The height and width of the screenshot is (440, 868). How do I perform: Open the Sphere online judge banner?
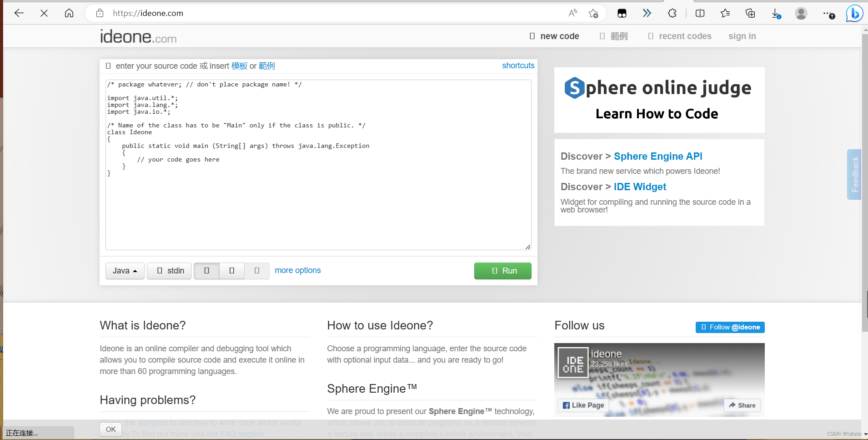point(659,100)
